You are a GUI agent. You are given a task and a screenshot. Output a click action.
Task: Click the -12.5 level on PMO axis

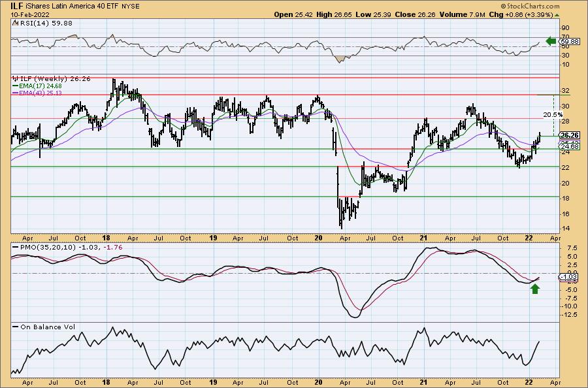[568, 315]
